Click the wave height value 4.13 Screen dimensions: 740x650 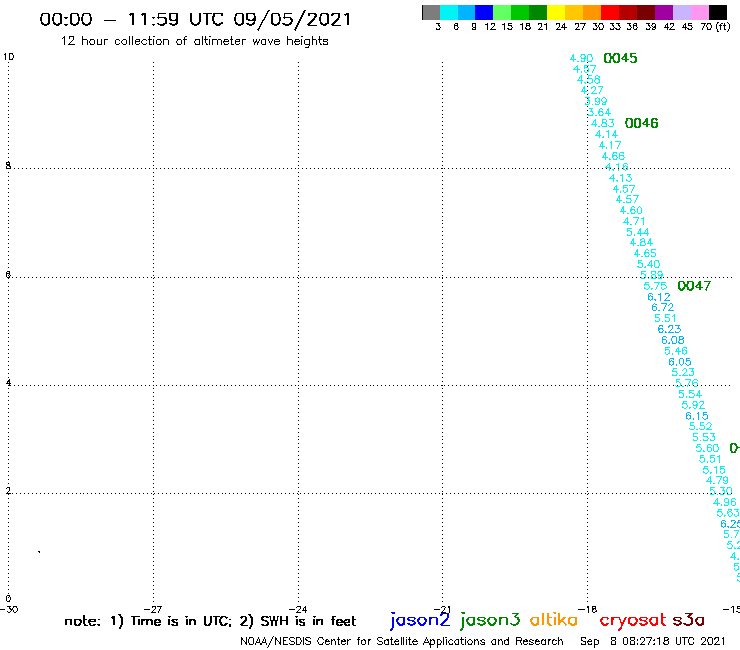pyautogui.click(x=620, y=178)
